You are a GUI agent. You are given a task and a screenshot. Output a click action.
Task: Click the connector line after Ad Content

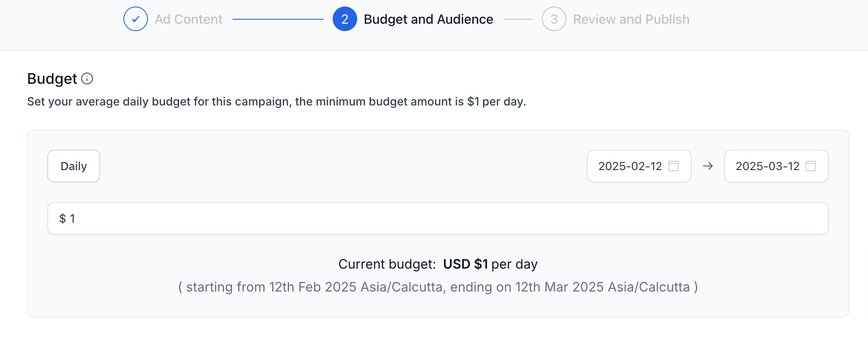tap(278, 19)
